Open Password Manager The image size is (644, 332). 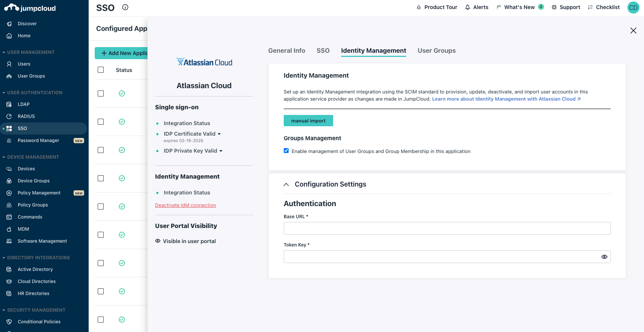tap(38, 141)
